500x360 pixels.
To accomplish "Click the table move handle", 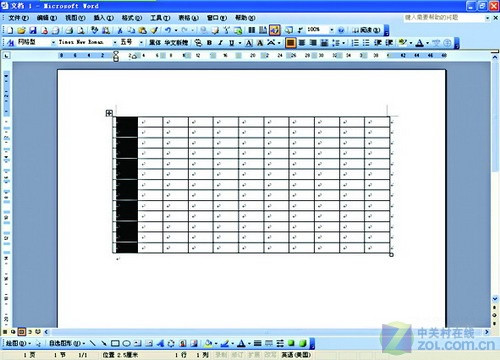I will [109, 113].
